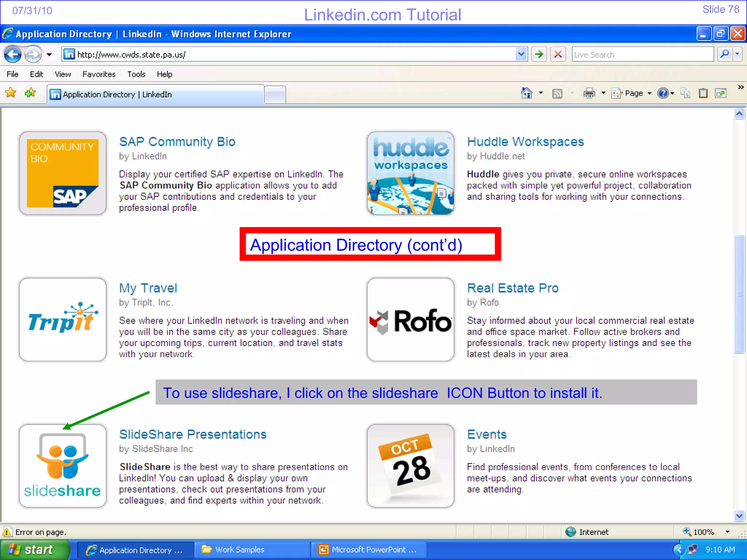Viewport: 747px width, 560px height.
Task: Open the SAP Community Bio title link
Action: pyautogui.click(x=177, y=141)
